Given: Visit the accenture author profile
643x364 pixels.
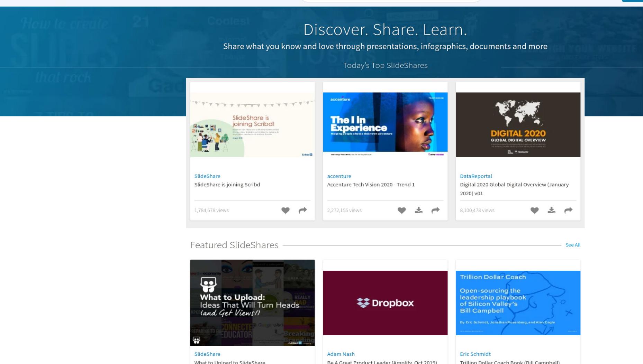Looking at the screenshot, I should [x=339, y=176].
